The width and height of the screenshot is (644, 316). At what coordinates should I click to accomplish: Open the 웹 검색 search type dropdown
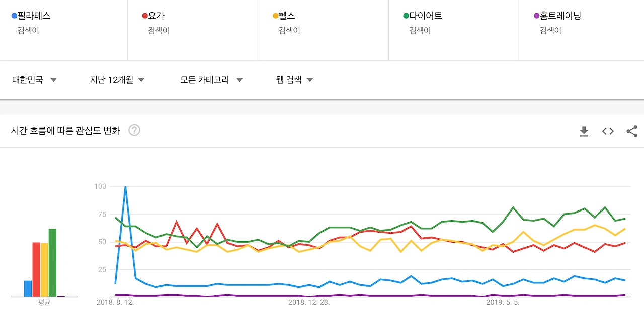(x=295, y=80)
